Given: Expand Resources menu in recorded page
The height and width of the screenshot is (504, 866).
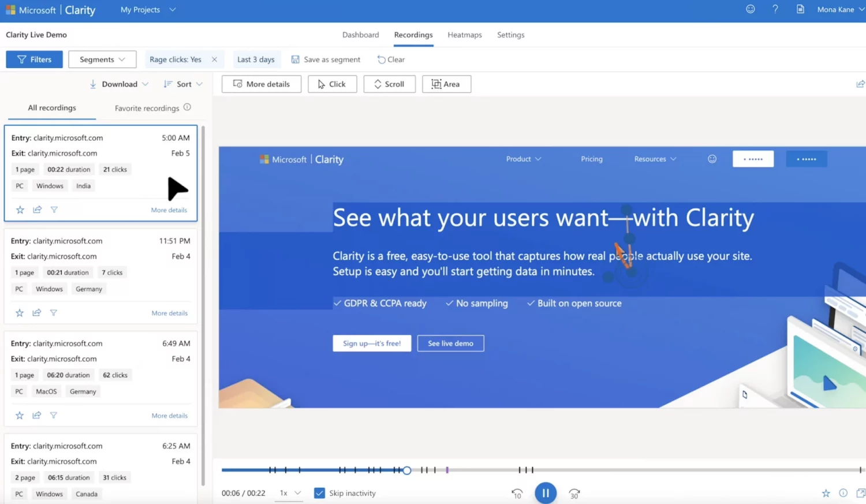Looking at the screenshot, I should (x=655, y=159).
